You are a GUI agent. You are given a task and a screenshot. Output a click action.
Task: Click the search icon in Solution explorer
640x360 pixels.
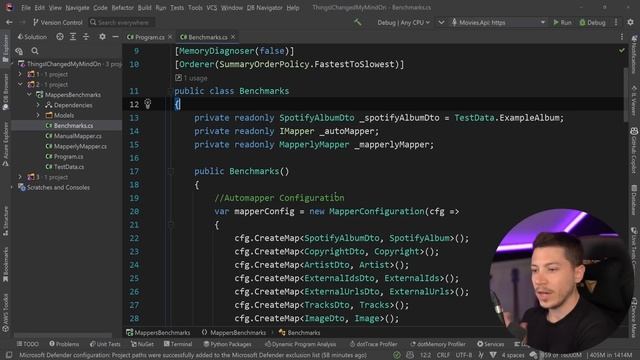(x=35, y=51)
